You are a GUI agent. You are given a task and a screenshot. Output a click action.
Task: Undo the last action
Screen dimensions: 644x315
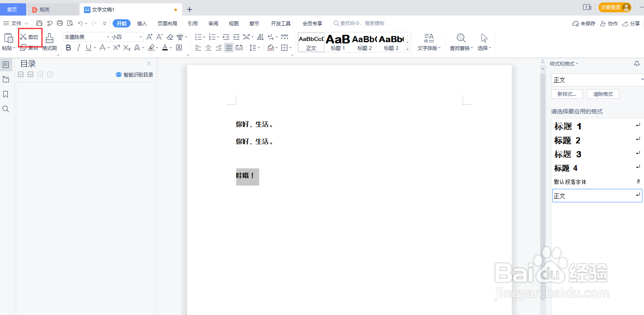point(80,23)
